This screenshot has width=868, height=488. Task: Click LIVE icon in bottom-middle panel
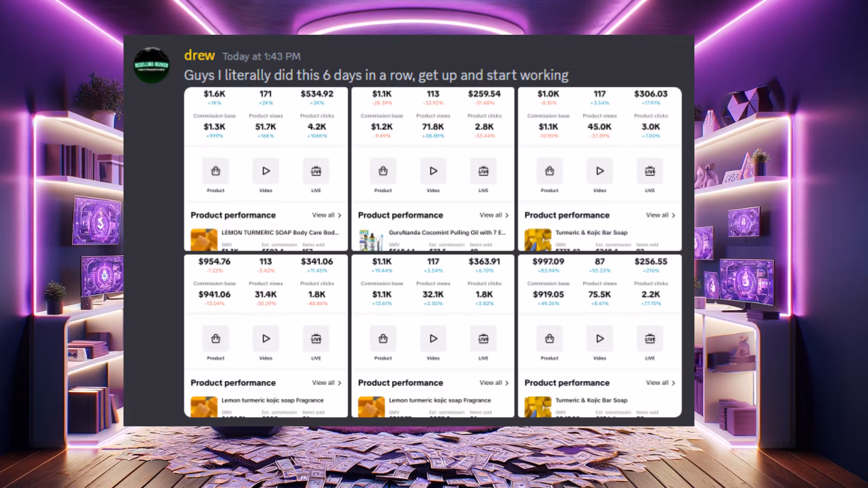pyautogui.click(x=483, y=339)
